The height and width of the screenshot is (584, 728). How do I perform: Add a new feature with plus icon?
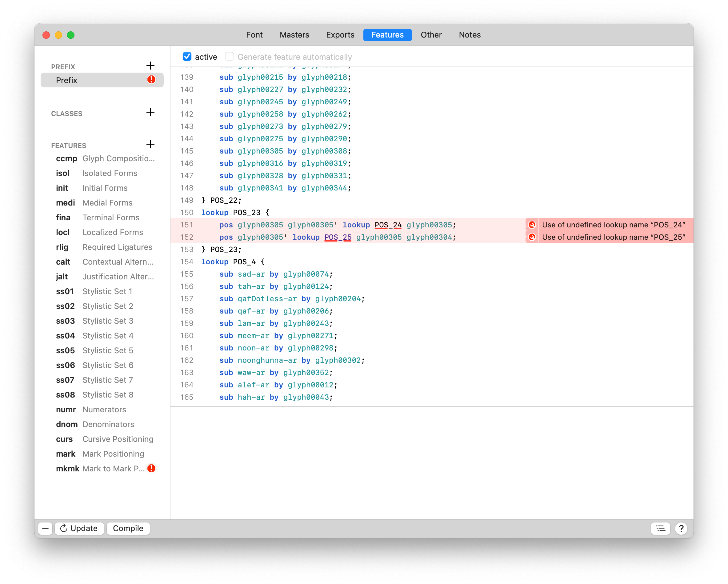pos(150,145)
